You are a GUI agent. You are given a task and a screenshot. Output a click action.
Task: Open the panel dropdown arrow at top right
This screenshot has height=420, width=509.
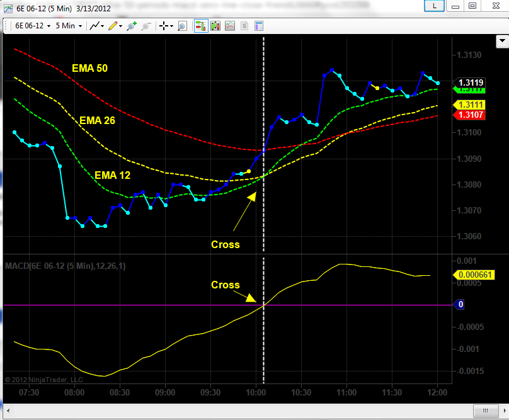(503, 41)
